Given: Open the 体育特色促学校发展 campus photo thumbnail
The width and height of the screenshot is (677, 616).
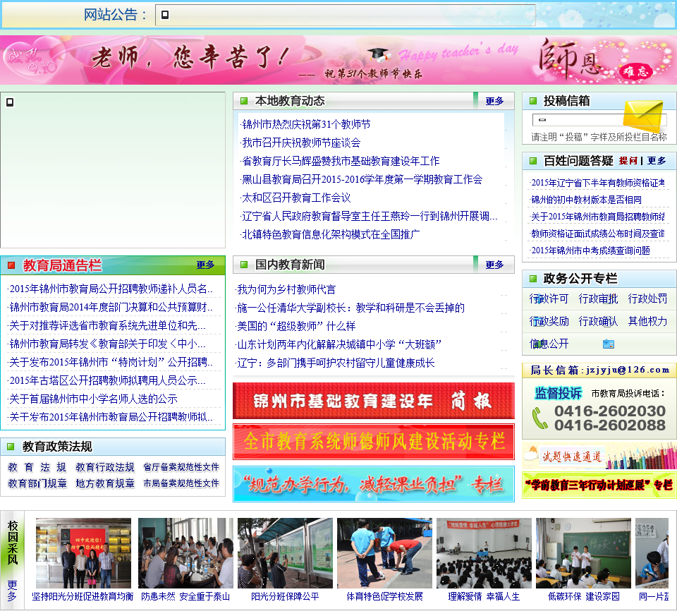Looking at the screenshot, I should (x=384, y=553).
